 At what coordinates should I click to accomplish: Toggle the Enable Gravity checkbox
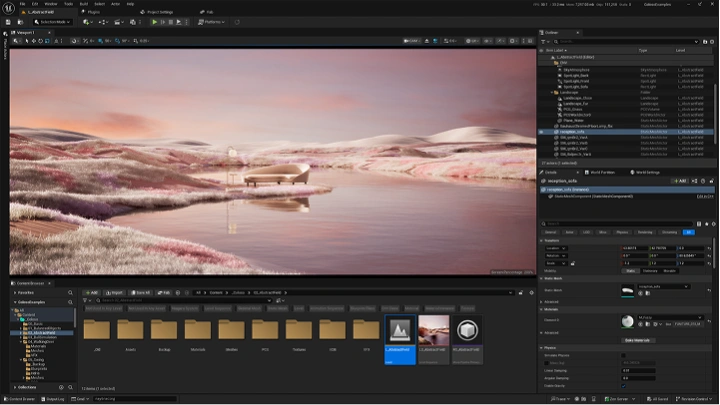pos(623,386)
